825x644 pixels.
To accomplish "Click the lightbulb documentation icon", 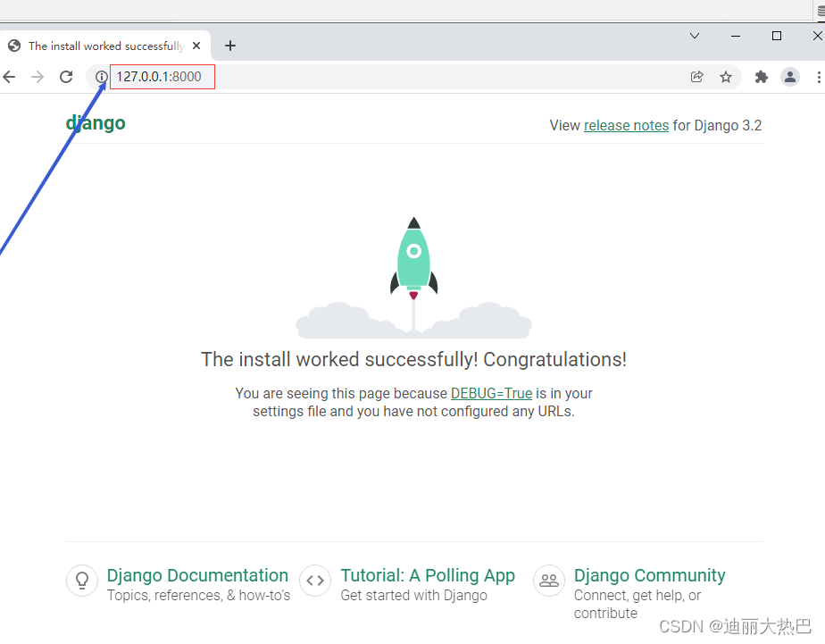I will [82, 581].
